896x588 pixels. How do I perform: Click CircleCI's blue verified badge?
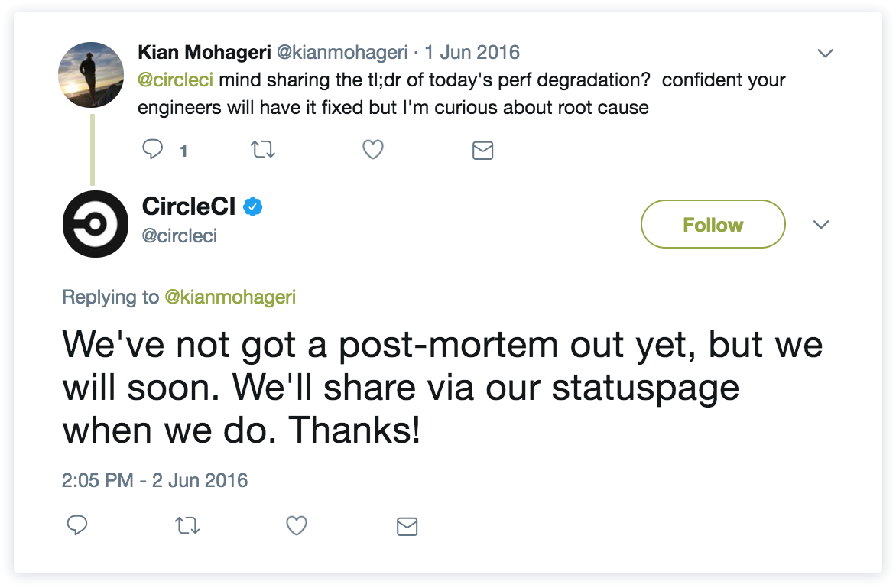coord(253,206)
